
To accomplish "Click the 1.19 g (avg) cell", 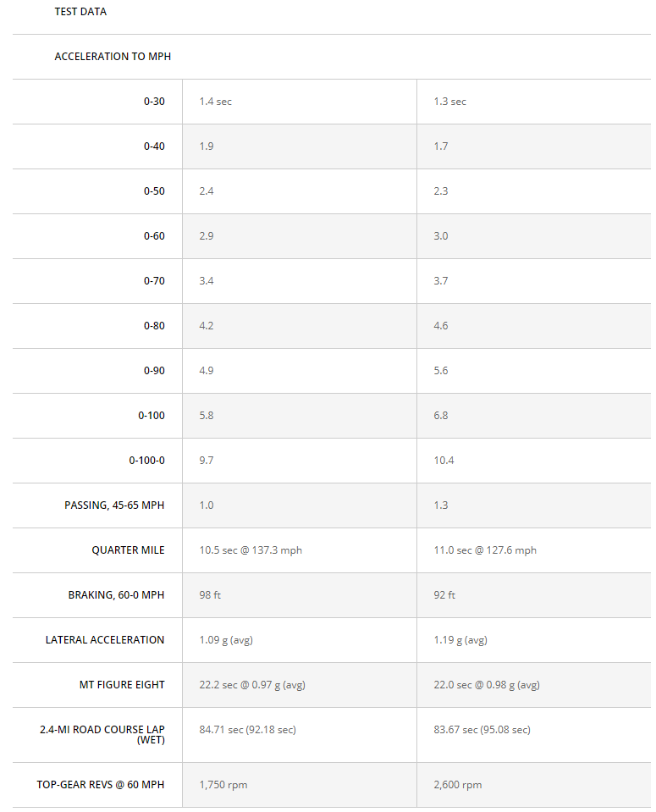I will (x=460, y=640).
